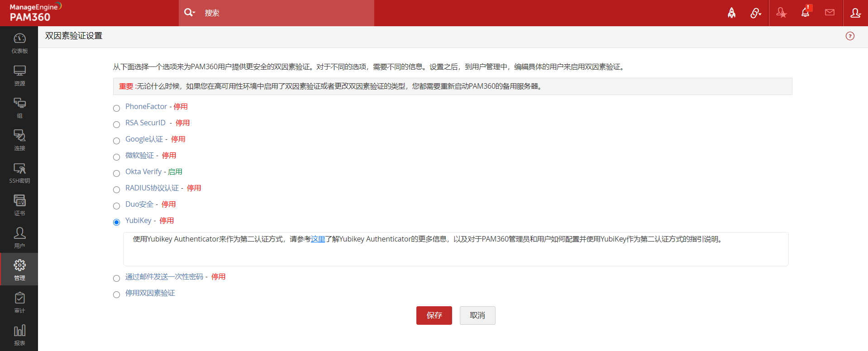This screenshot has height=351, width=868.
Task: Open the 报表 reports sidebar item
Action: (19, 335)
